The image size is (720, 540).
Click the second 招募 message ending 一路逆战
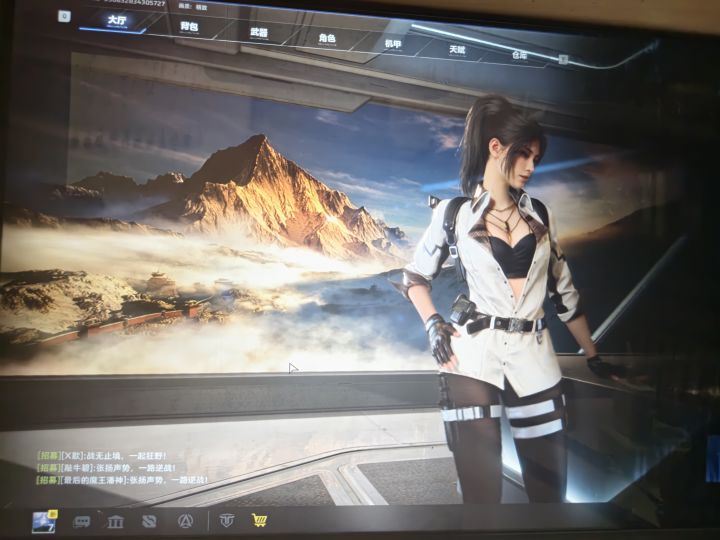point(106,468)
